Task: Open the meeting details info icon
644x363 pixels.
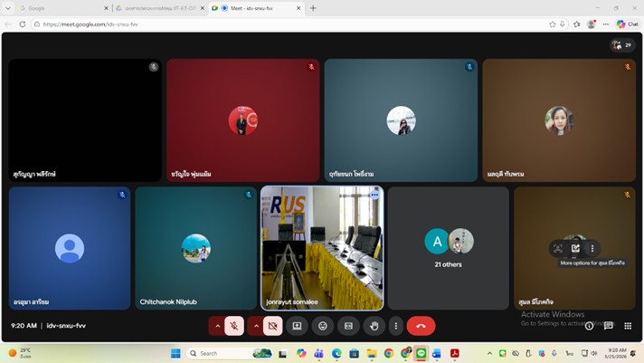Action: point(589,326)
